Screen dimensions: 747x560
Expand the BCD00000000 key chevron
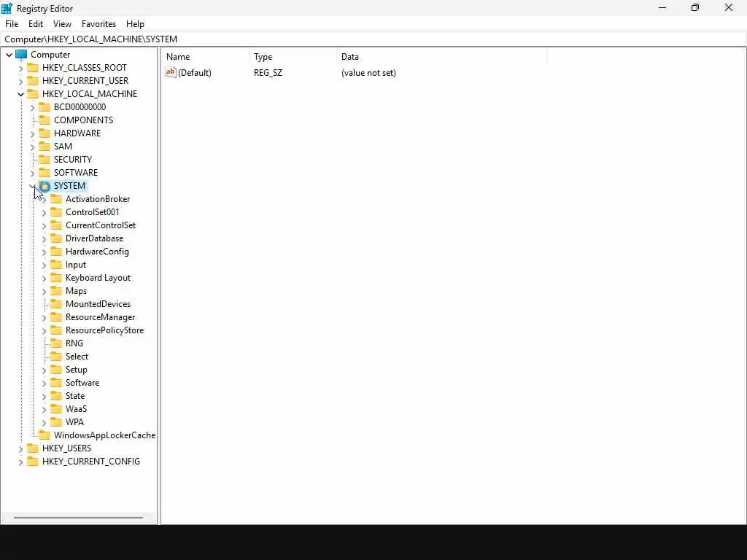pyautogui.click(x=32, y=108)
